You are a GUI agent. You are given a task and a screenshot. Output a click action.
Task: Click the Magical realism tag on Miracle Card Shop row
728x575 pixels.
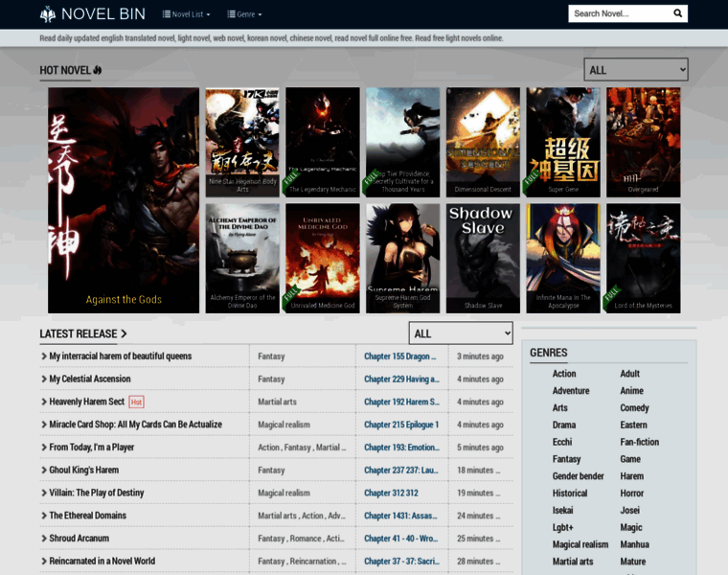(x=284, y=425)
